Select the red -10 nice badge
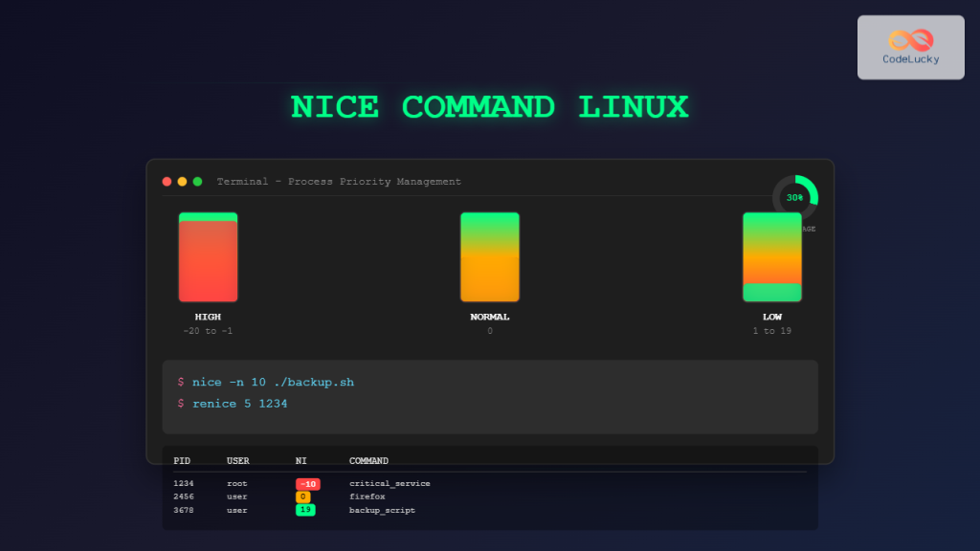 pos(307,483)
